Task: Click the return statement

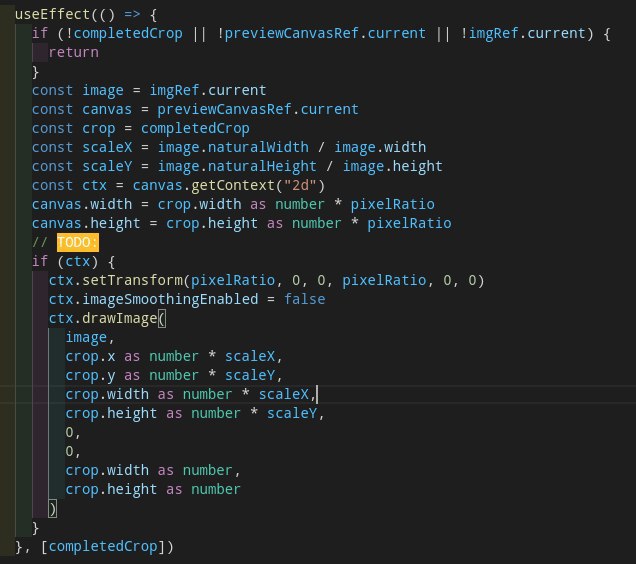Action: 73,52
